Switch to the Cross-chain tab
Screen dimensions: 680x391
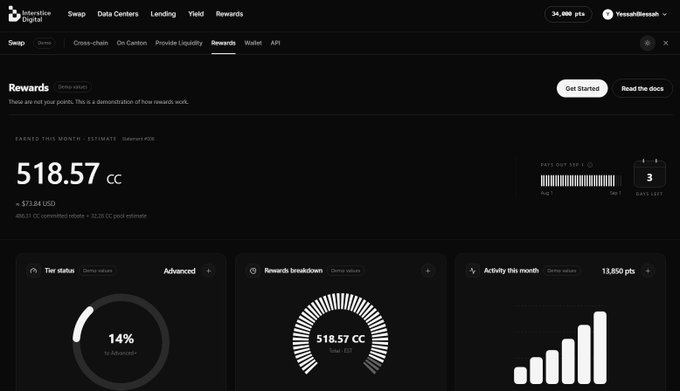[x=91, y=43]
